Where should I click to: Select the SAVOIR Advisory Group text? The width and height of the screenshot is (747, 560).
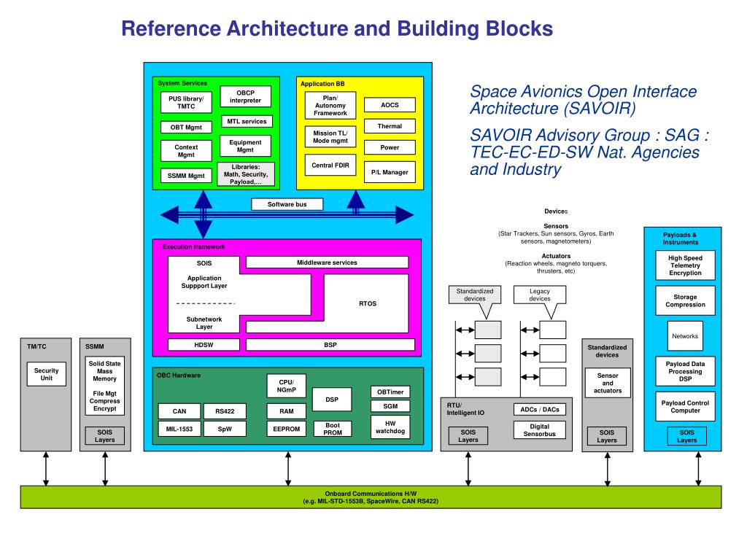(x=589, y=152)
